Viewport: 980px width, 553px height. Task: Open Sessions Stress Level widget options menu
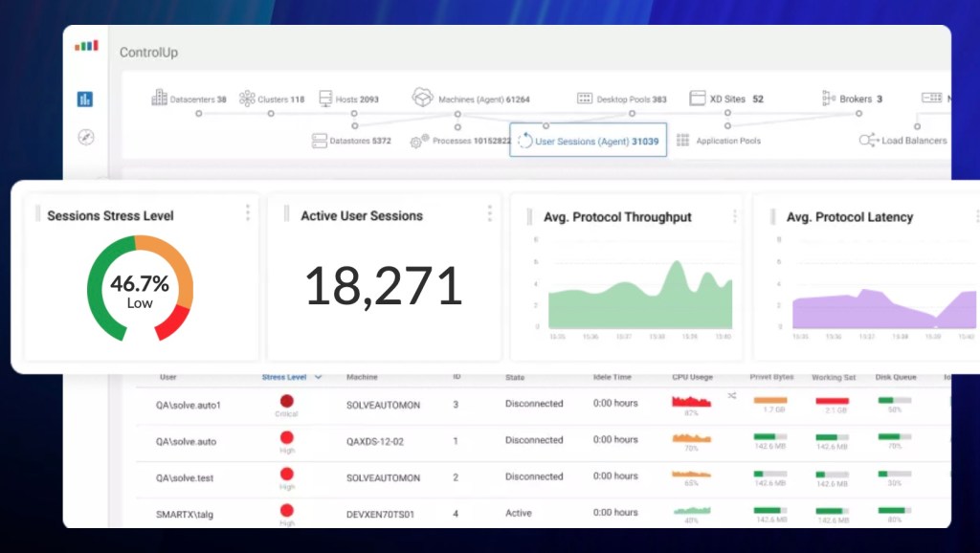248,212
